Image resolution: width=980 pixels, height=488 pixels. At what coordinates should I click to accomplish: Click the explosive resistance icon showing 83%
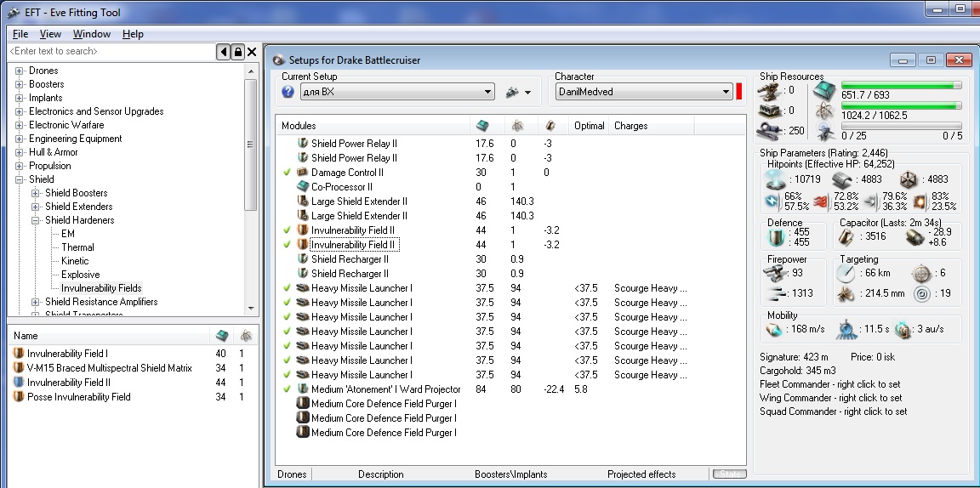tap(919, 201)
